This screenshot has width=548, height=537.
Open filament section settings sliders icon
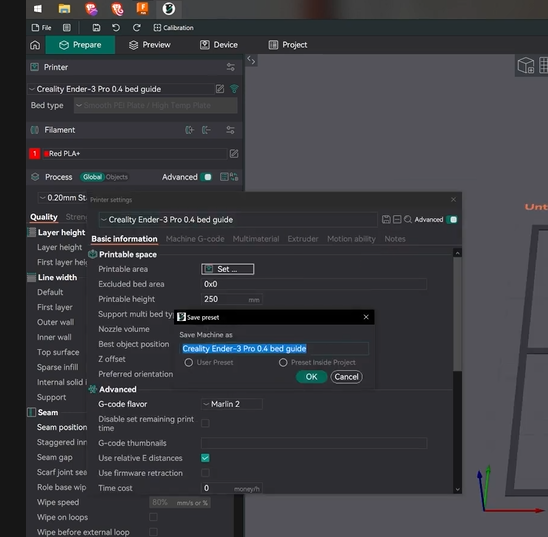(x=230, y=130)
